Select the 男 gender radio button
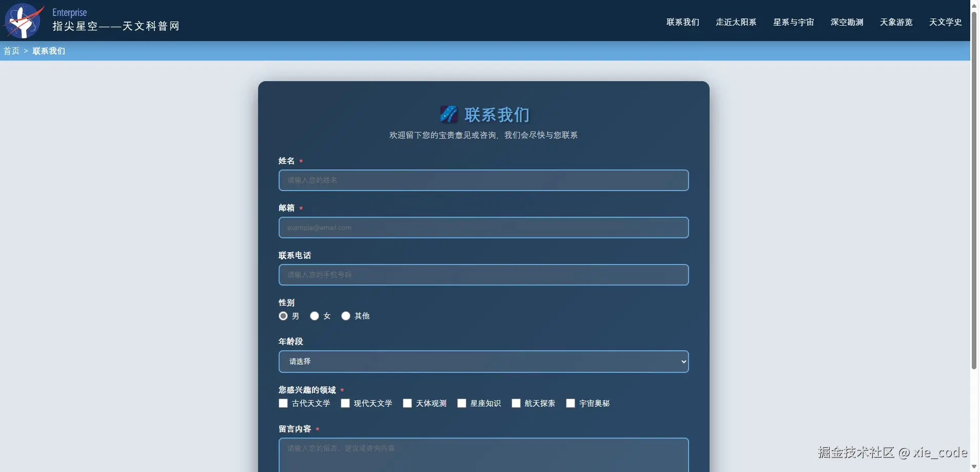Viewport: 980px width, 472px height. coord(283,316)
